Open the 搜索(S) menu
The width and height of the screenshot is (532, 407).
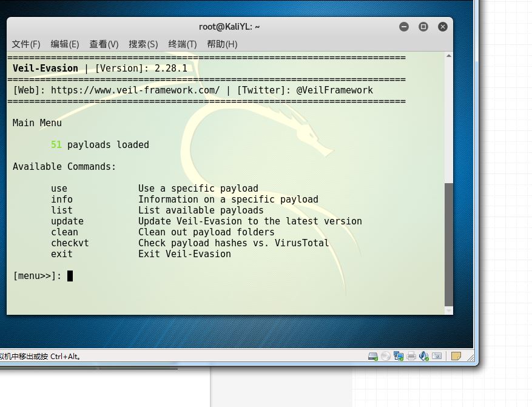pyautogui.click(x=143, y=44)
